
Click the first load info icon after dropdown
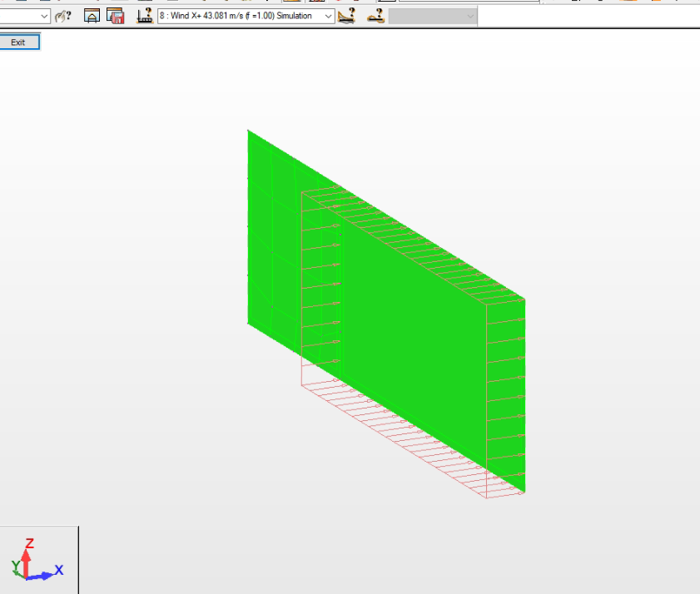[346, 15]
